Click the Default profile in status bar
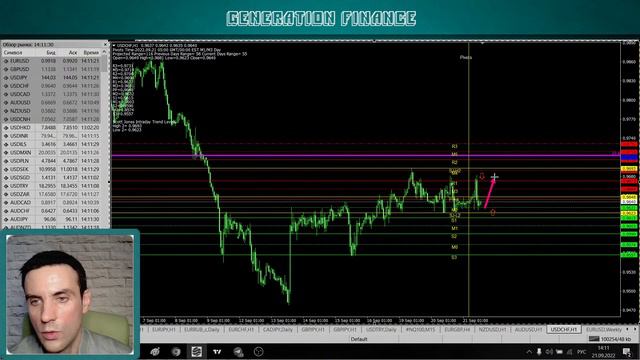 (x=359, y=339)
